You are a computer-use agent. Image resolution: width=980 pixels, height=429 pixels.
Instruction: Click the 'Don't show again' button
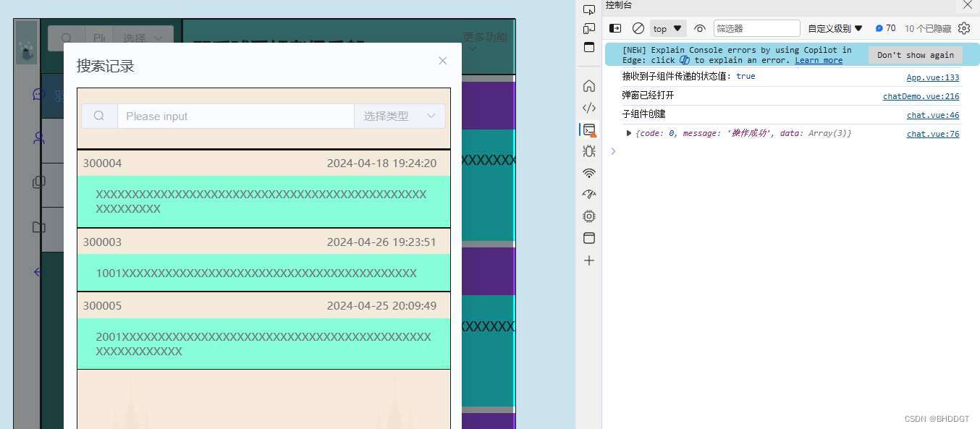click(x=915, y=55)
